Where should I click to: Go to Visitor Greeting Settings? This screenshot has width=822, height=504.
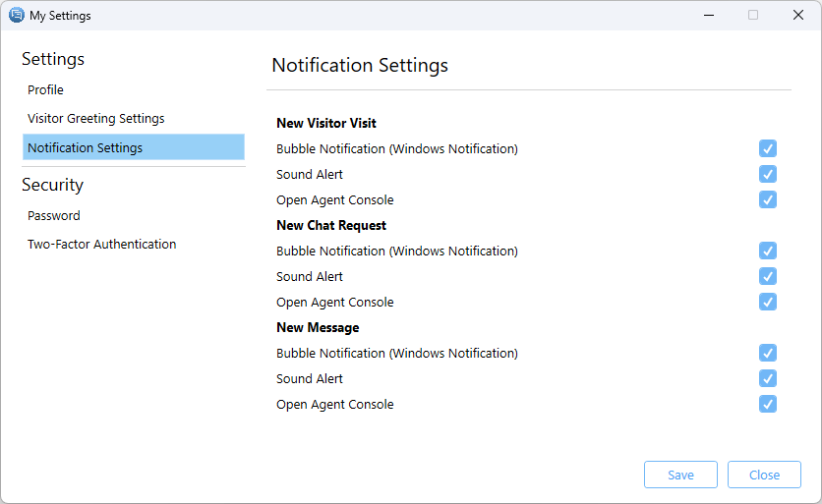[x=95, y=119]
